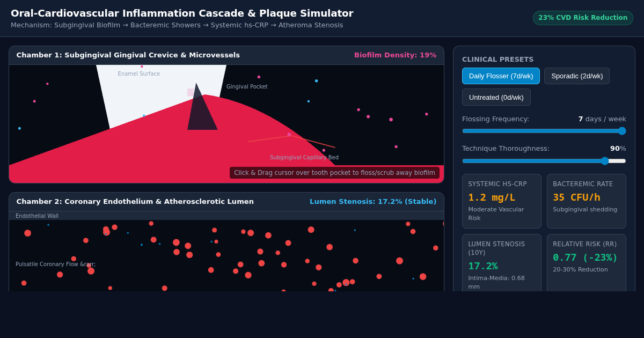Click the 'Chamber 2: Coronary Endothelium' title
The height and width of the screenshot is (338, 644).
pos(135,202)
